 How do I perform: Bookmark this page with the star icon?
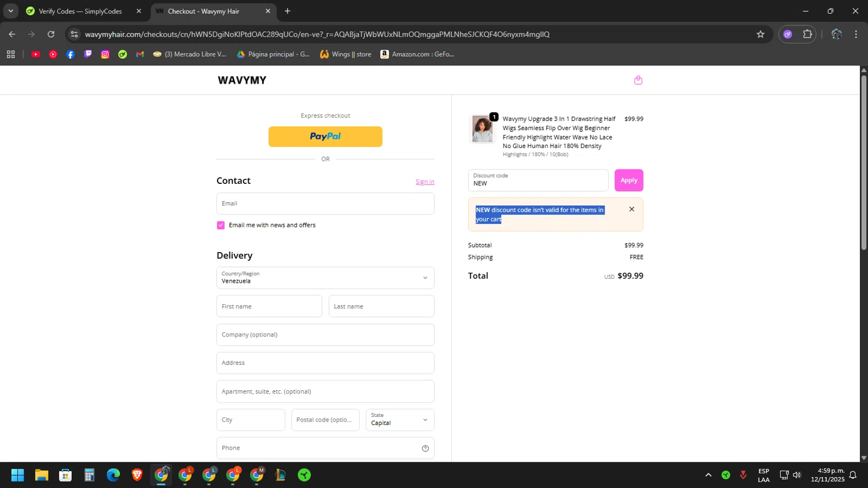pyautogui.click(x=760, y=34)
